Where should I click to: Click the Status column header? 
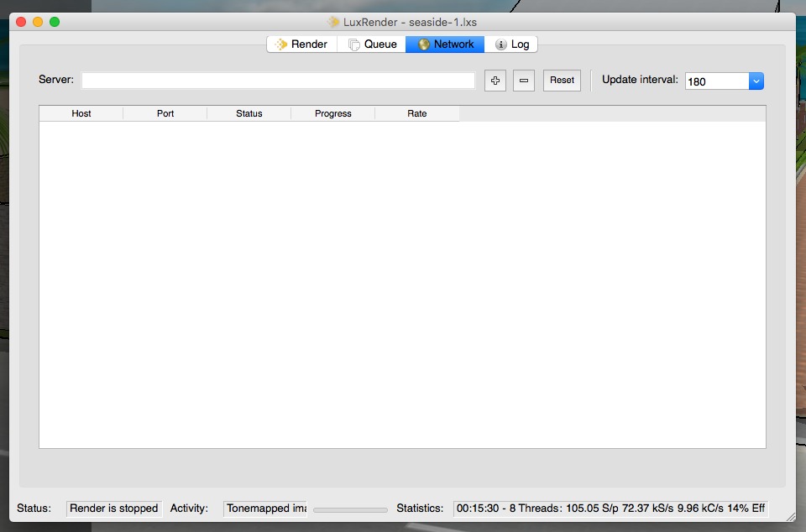(x=249, y=113)
